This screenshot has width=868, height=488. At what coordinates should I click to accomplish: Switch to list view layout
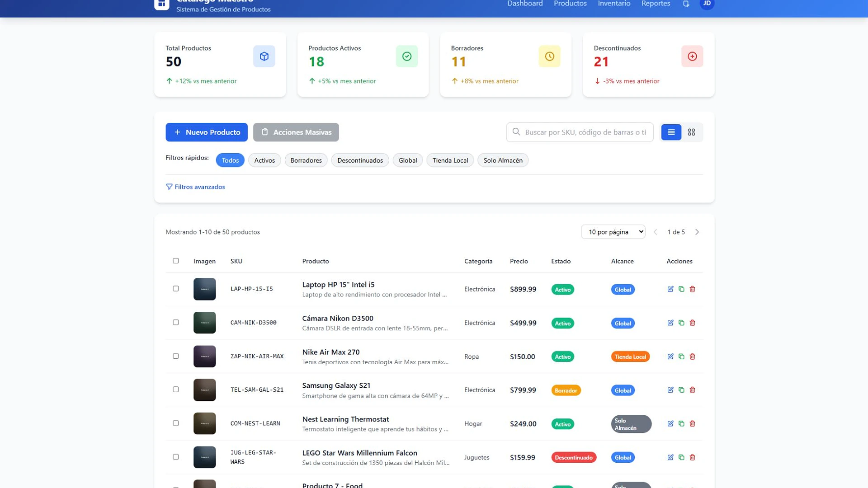click(x=671, y=132)
